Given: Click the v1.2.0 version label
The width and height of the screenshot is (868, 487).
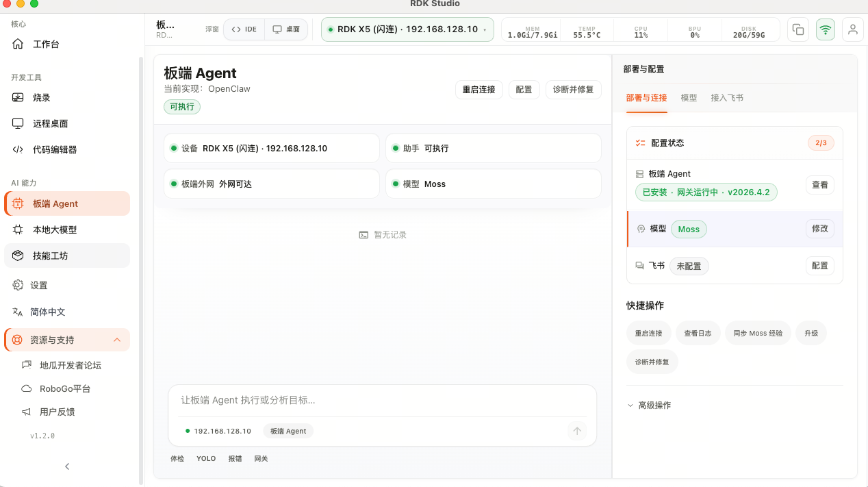Looking at the screenshot, I should (42, 436).
